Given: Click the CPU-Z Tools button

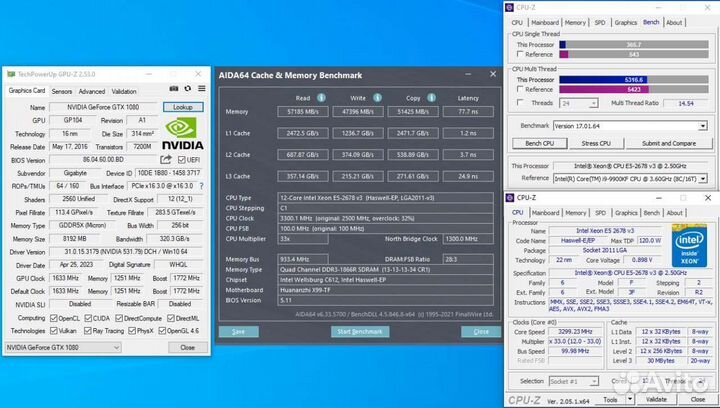Looking at the screenshot, I should coord(610,400).
